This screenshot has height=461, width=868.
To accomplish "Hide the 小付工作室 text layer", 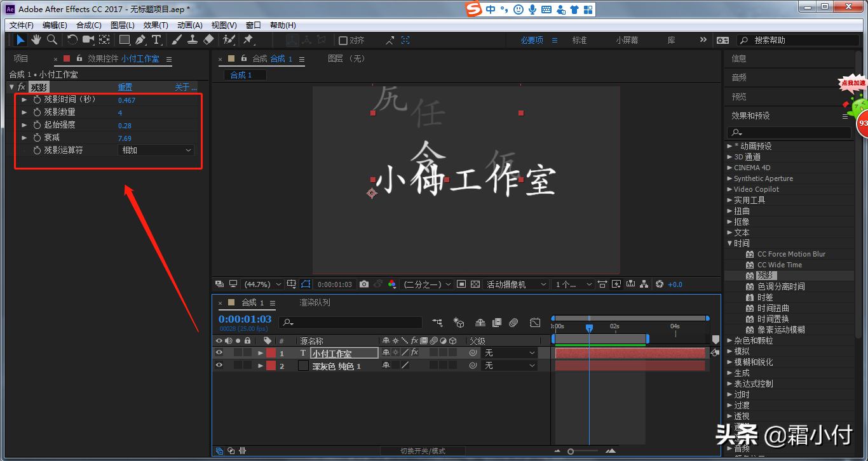I will click(x=219, y=353).
